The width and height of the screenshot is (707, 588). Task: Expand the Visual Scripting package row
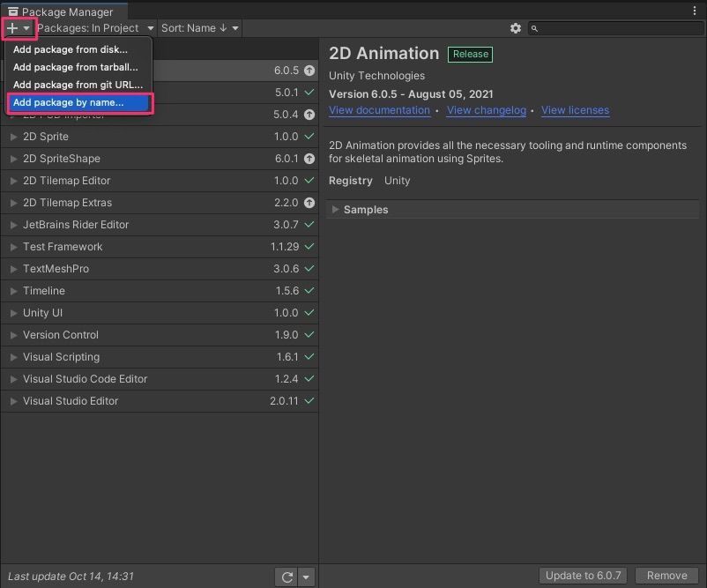coord(13,357)
